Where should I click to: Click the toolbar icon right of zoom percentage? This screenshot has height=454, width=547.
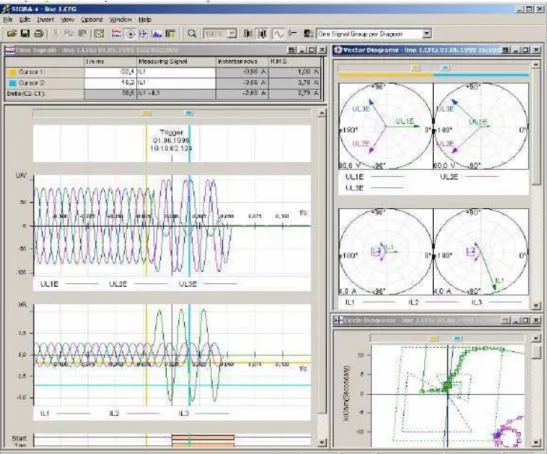[248, 34]
